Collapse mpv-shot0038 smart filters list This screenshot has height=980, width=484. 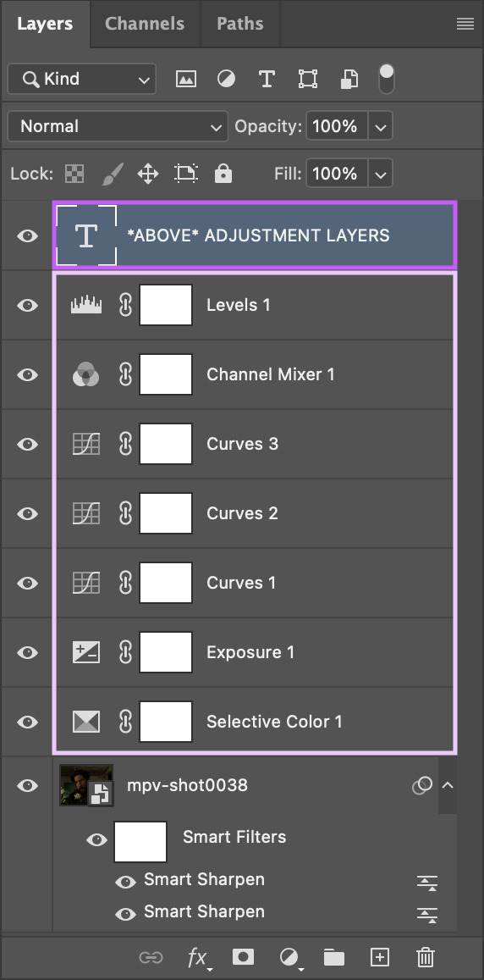click(447, 785)
